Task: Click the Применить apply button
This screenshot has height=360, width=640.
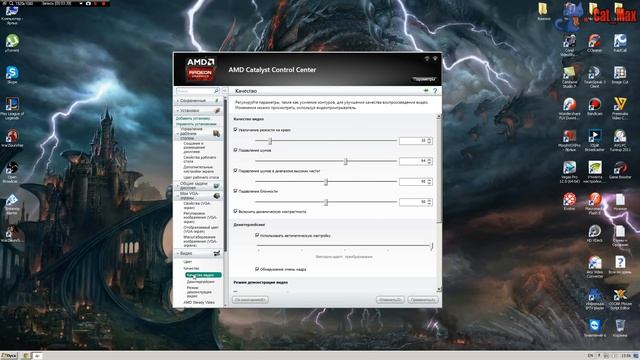Action: point(423,300)
